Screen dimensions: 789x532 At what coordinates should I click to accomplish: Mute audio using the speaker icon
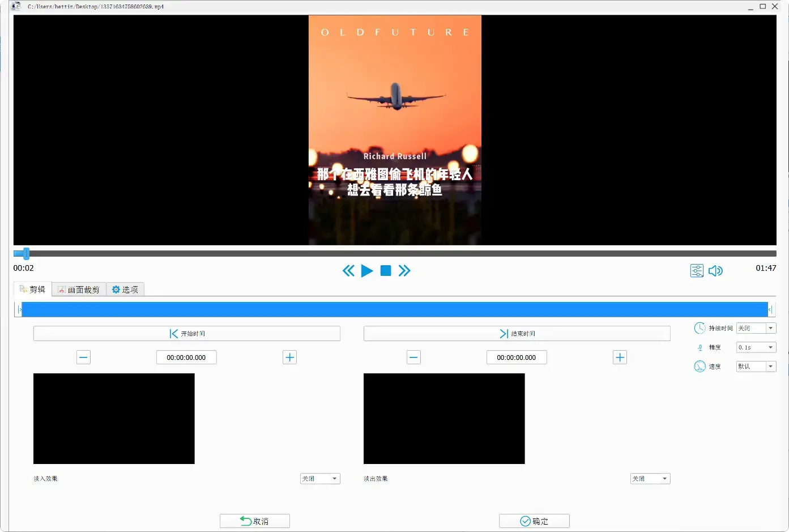tap(715, 271)
